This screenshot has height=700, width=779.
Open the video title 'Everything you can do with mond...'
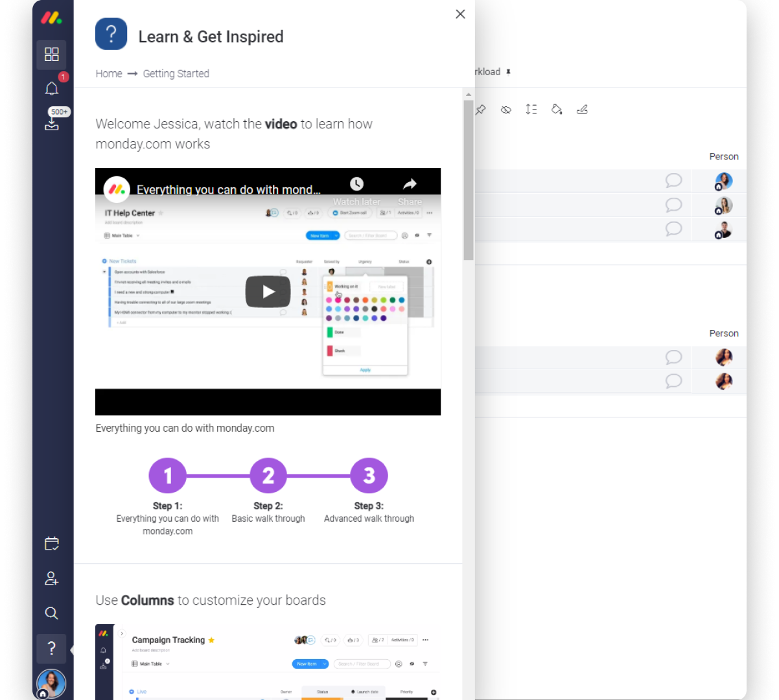click(229, 190)
